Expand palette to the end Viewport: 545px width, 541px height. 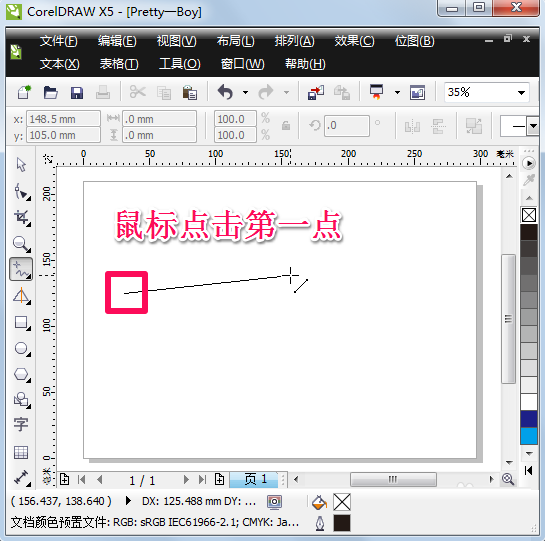(x=528, y=470)
